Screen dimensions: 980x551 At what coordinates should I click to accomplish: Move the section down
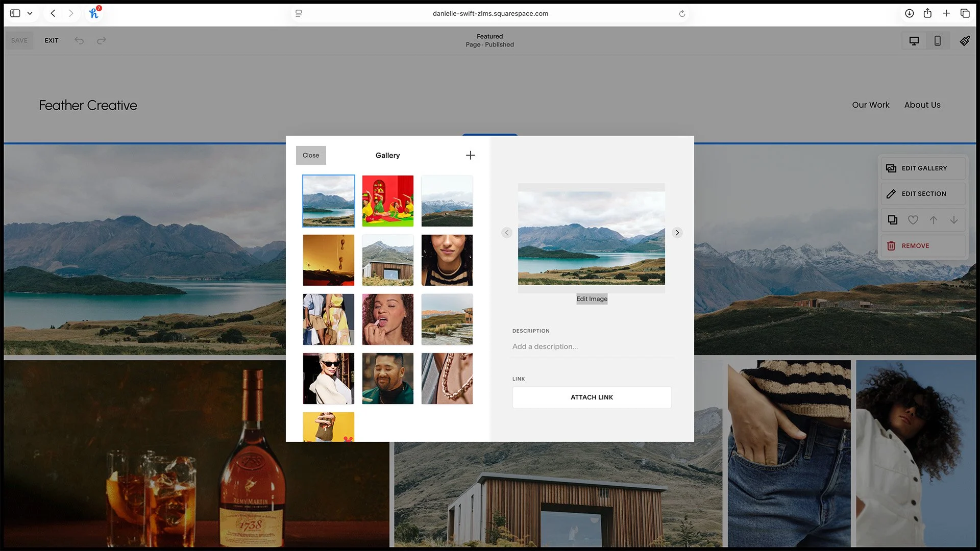click(954, 220)
